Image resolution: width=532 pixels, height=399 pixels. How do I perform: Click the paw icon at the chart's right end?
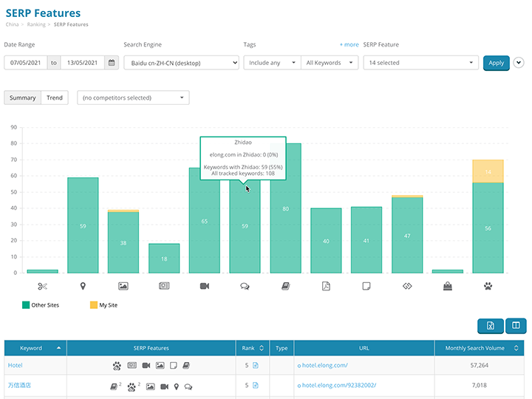click(x=488, y=285)
